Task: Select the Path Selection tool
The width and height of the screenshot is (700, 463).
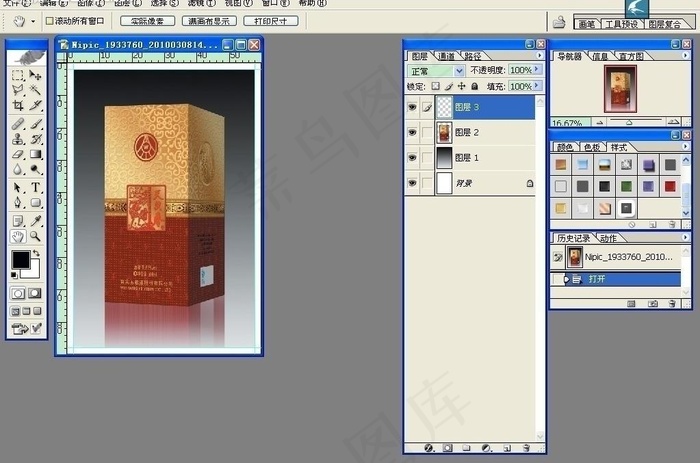Action: point(18,188)
